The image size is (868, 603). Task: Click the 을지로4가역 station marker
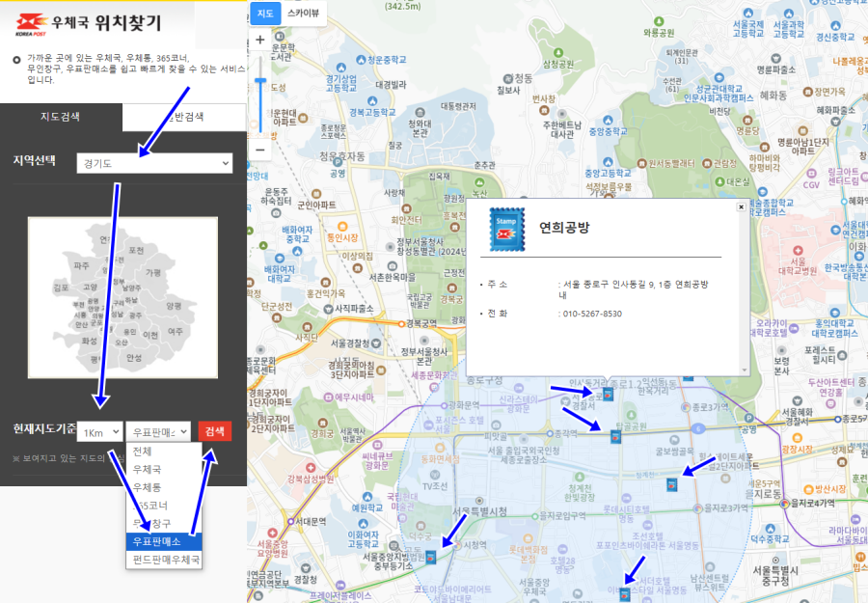point(784,504)
